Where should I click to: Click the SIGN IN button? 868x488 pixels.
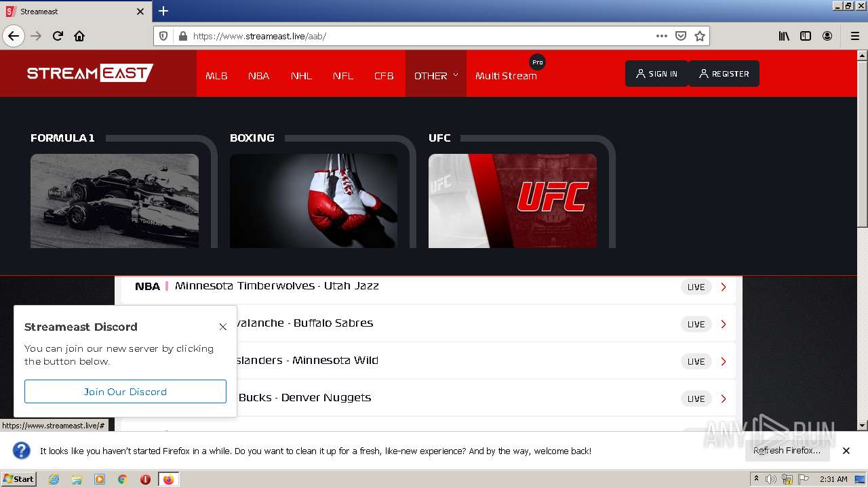pos(656,74)
